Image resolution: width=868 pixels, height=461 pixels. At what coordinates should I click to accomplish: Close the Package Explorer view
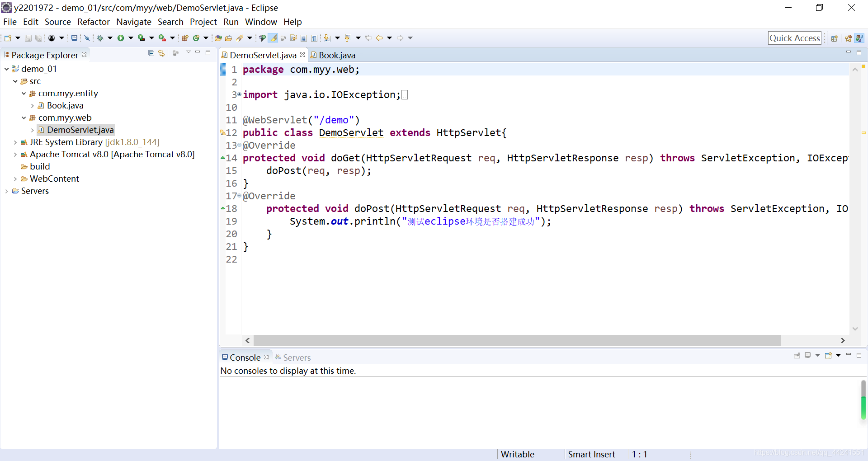84,55
